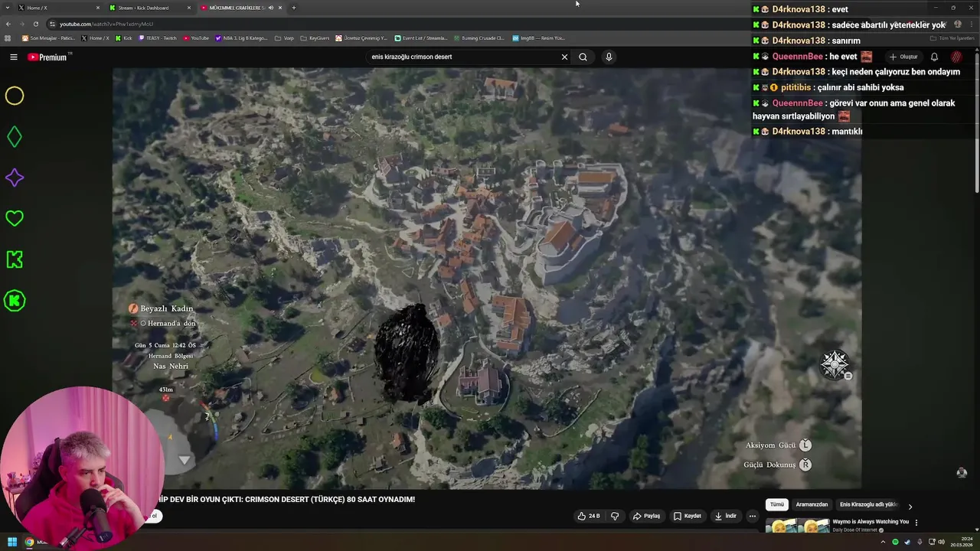
Task: Run search with the magnifier button
Action: [x=583, y=57]
